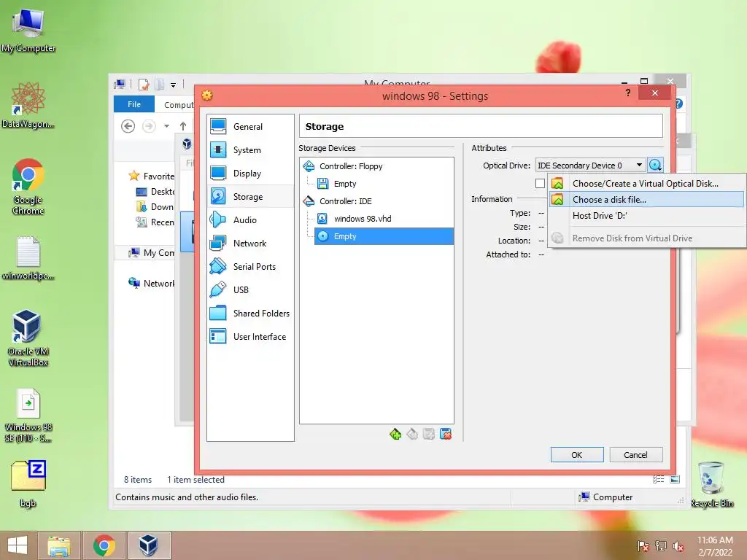Select Host Drive 'D:' menu item
The height and width of the screenshot is (560, 747).
646,216
